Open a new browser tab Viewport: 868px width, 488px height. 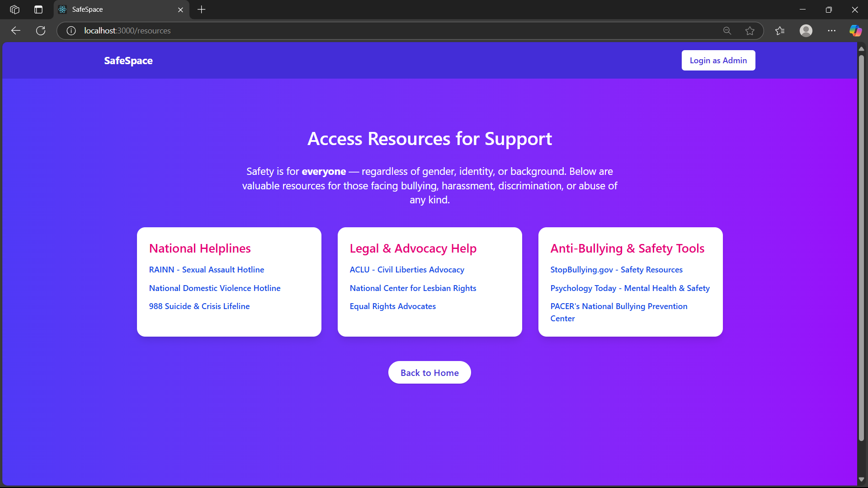[x=202, y=9]
